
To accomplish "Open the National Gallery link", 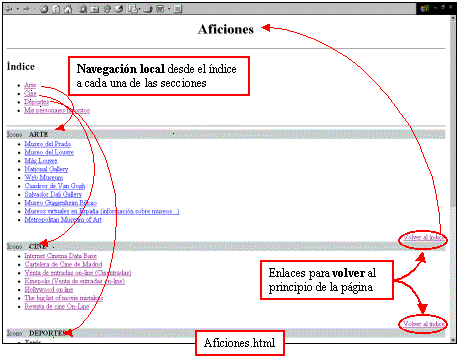I will click(x=46, y=169).
